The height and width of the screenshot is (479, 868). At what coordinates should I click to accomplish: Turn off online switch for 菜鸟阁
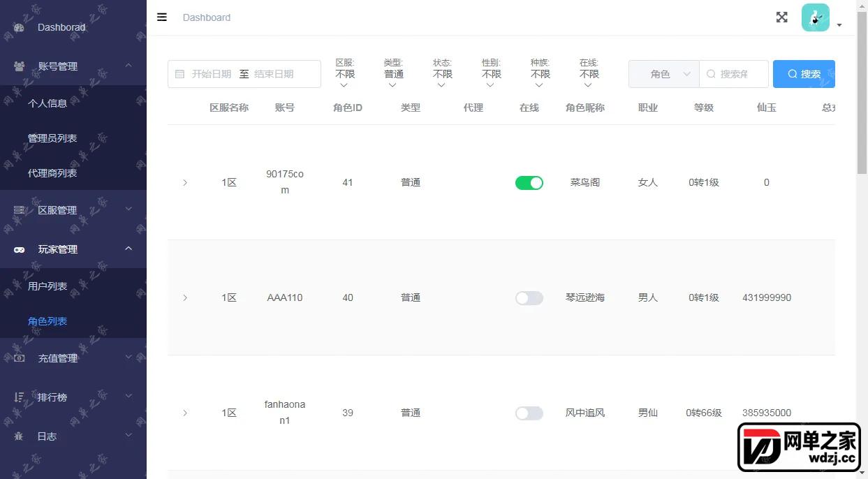pos(529,183)
